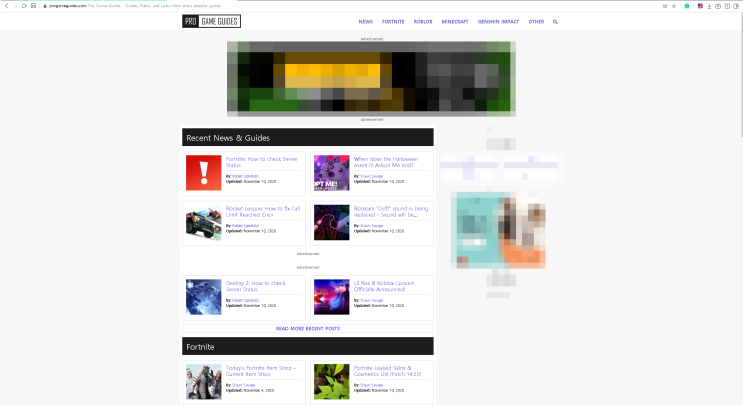Click the Roblox Oof sound article thumbnail
This screenshot has width=743, height=405.
click(x=331, y=223)
